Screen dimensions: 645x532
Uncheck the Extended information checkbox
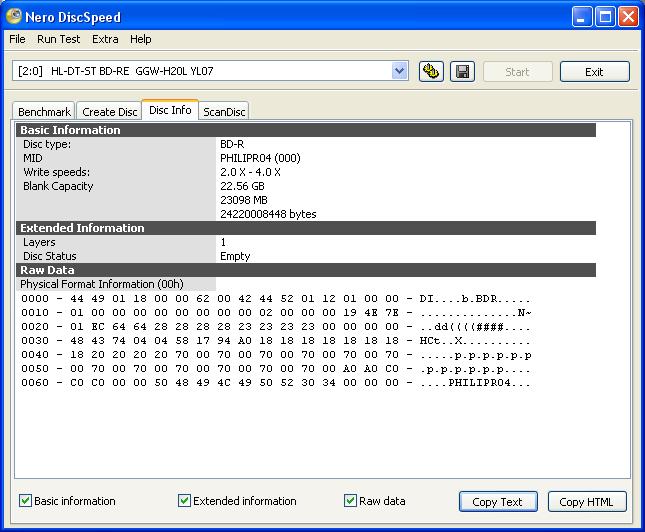click(x=184, y=501)
